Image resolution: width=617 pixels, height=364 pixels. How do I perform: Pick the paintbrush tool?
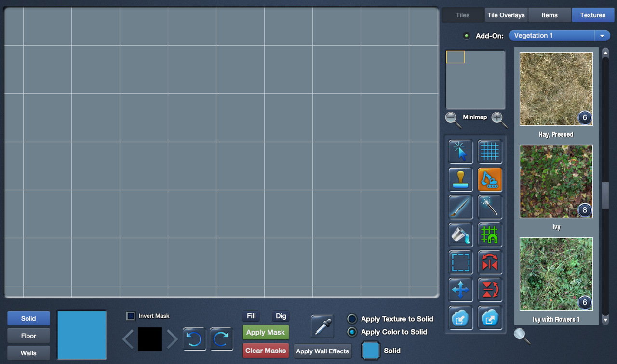460,207
